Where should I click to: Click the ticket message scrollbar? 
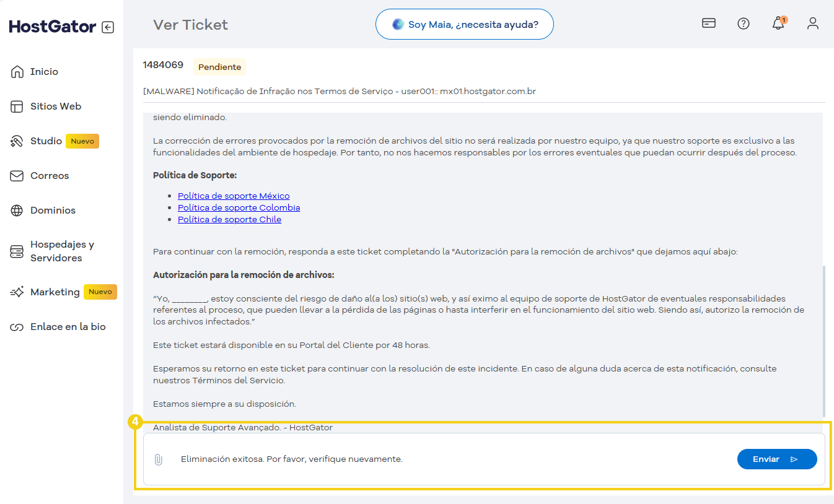click(x=823, y=341)
